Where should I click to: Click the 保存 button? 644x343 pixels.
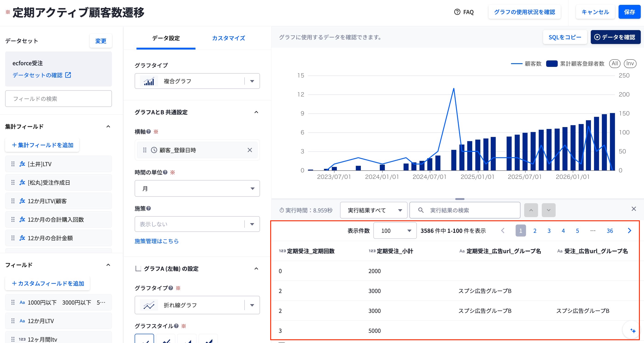(x=629, y=12)
